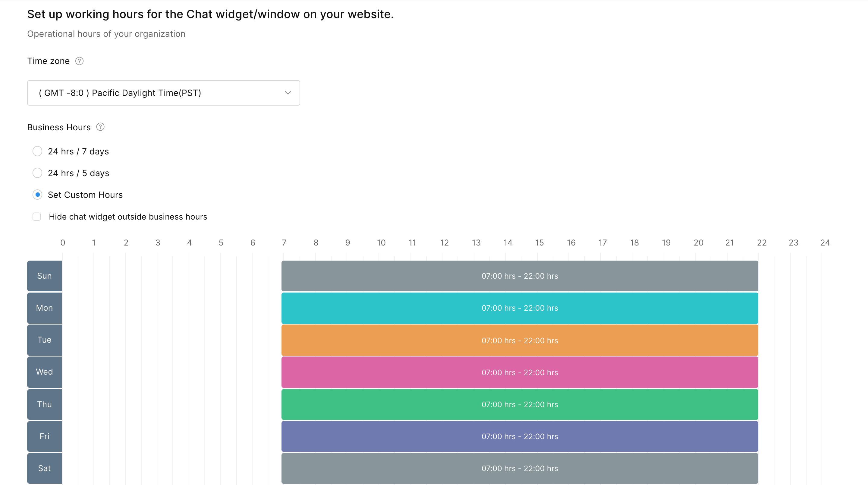Screen dimensions: 868x485
Task: Click the Saturday 07:00-22:00 hours bar
Action: click(x=520, y=468)
